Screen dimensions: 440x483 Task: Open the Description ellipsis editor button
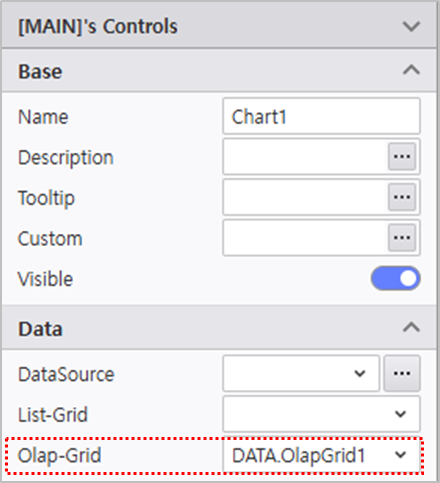402,157
